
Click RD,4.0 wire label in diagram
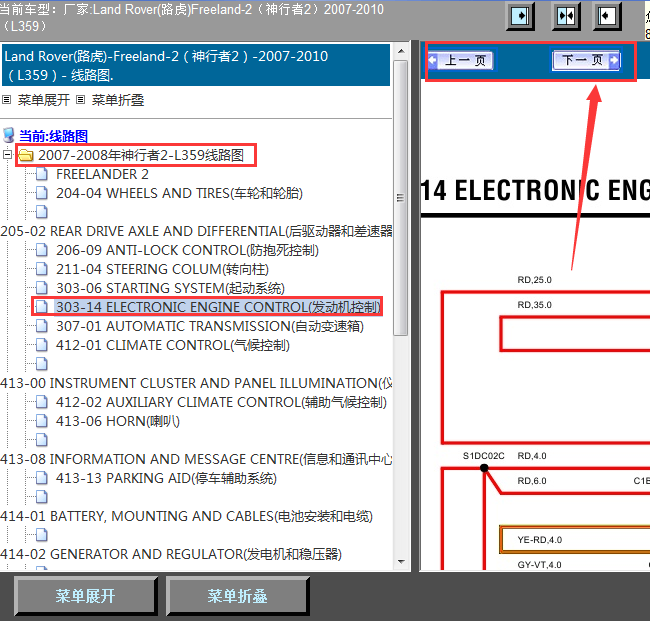pos(532,456)
